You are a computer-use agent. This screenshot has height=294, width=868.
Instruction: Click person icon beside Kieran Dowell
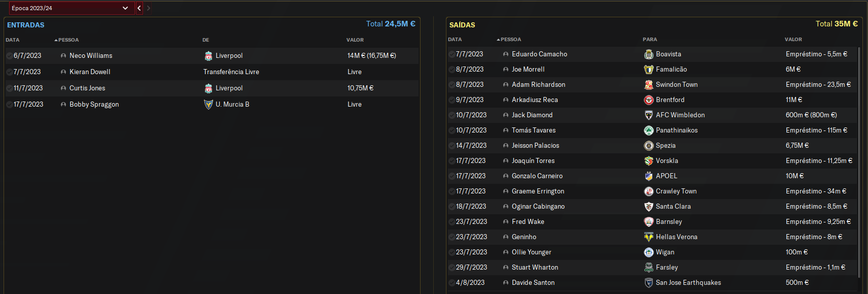pyautogui.click(x=63, y=72)
